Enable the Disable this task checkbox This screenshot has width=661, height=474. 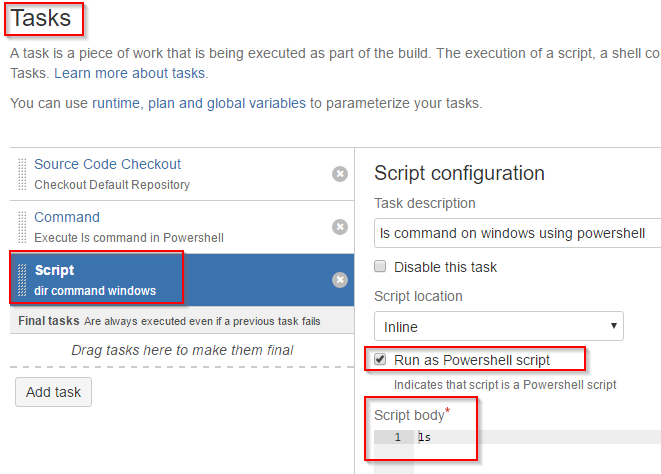pyautogui.click(x=380, y=267)
